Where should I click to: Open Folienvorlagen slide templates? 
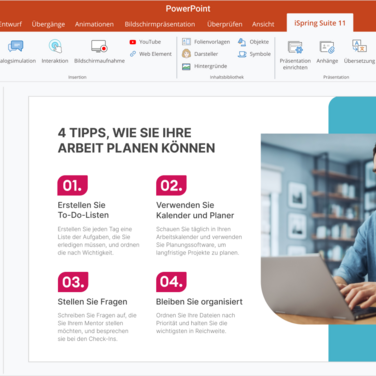tap(206, 42)
